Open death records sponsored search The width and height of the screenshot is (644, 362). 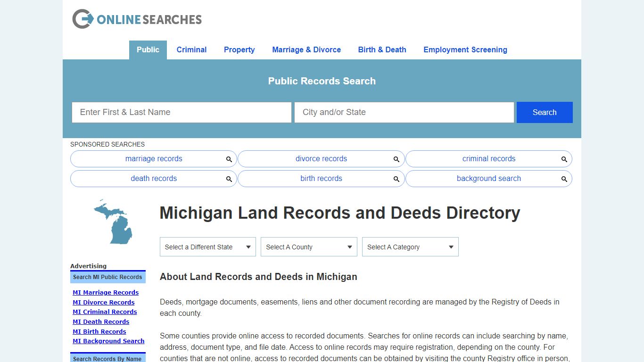pyautogui.click(x=154, y=179)
